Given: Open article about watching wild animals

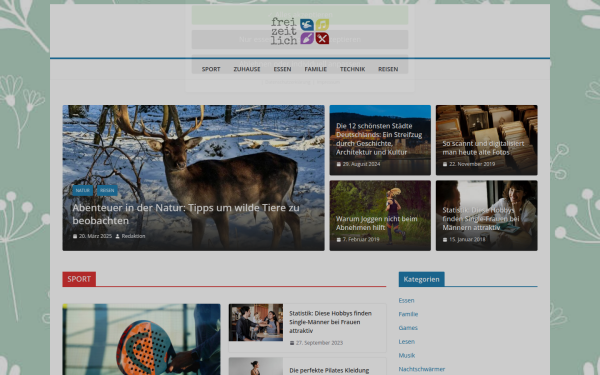Looking at the screenshot, I should (x=186, y=214).
